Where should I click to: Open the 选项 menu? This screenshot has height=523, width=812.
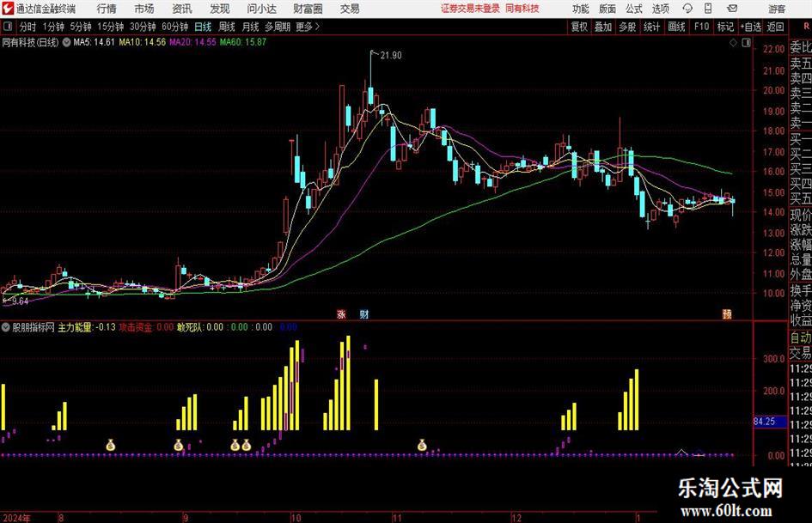660,9
